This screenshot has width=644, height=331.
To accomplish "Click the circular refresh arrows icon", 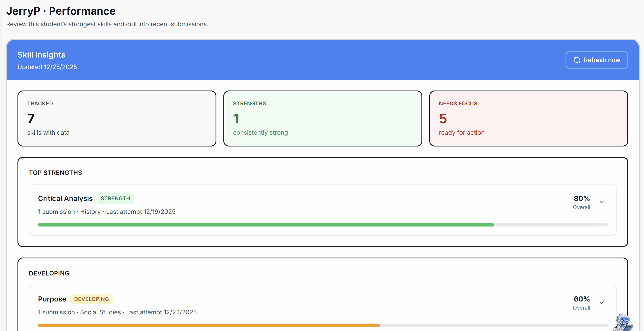I will tap(577, 60).
